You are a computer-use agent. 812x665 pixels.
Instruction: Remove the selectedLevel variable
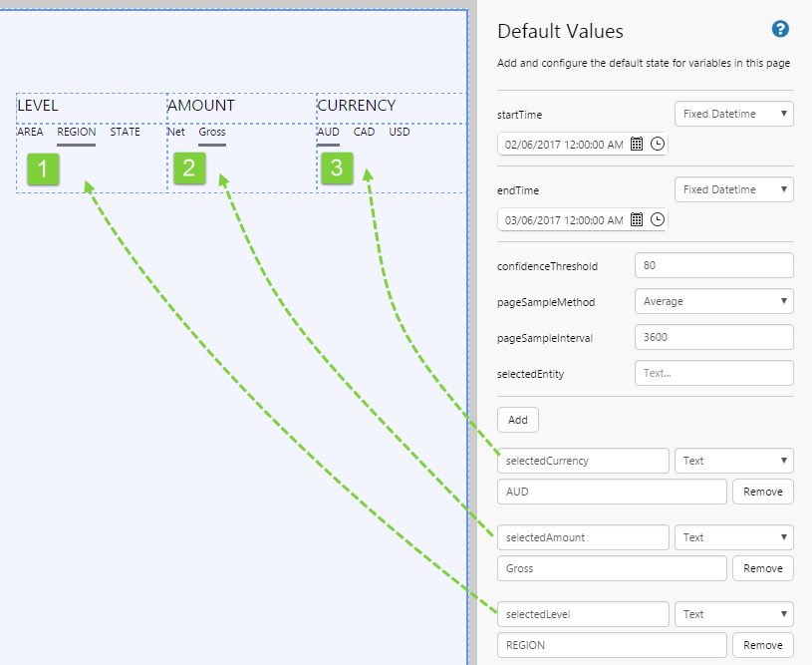[762, 645]
